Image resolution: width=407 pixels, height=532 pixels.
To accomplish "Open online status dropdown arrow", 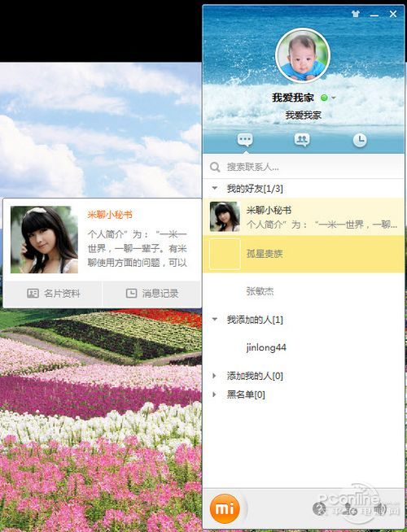I will click(334, 98).
